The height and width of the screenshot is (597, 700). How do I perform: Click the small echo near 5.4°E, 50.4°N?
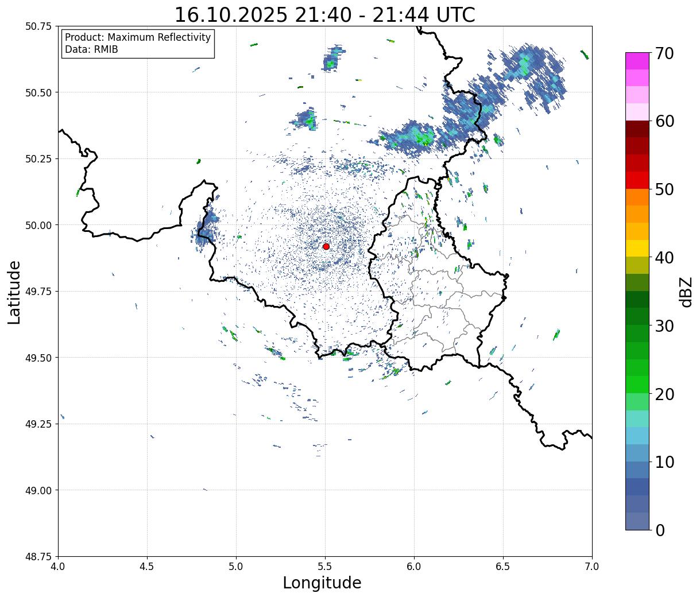pos(304,121)
